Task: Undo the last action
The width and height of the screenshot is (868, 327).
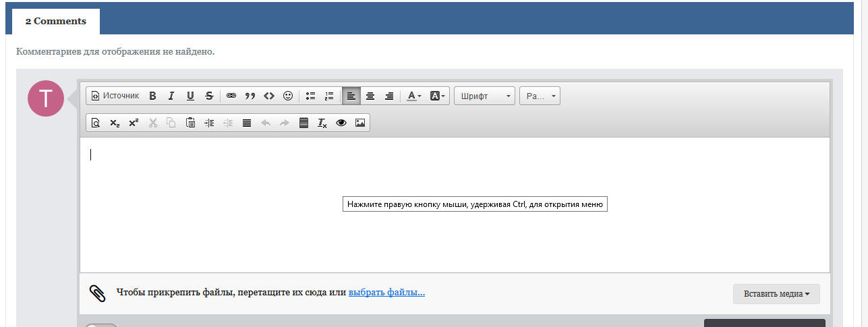Action: [x=266, y=123]
